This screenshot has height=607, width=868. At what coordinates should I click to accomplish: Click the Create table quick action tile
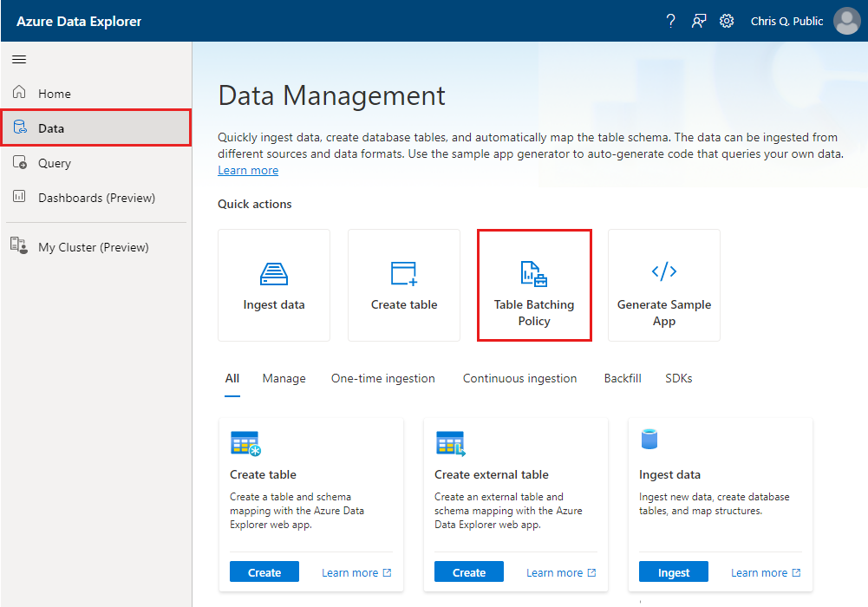click(404, 285)
